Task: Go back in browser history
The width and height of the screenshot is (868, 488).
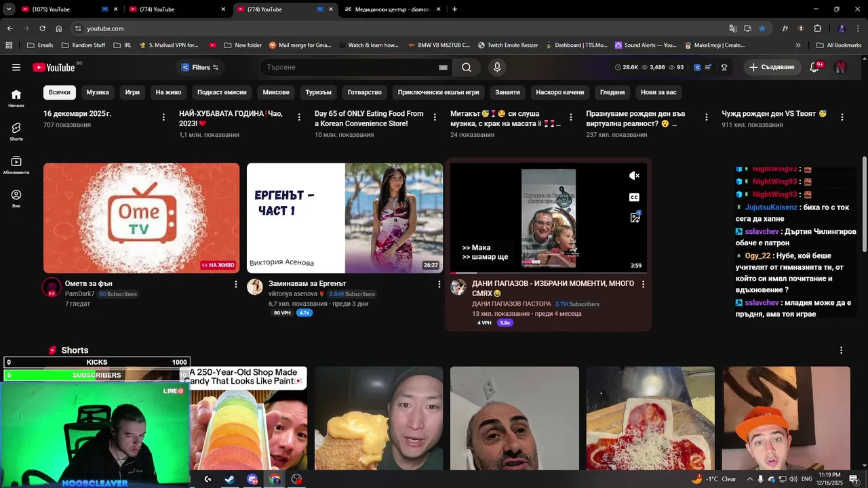Action: (x=9, y=28)
